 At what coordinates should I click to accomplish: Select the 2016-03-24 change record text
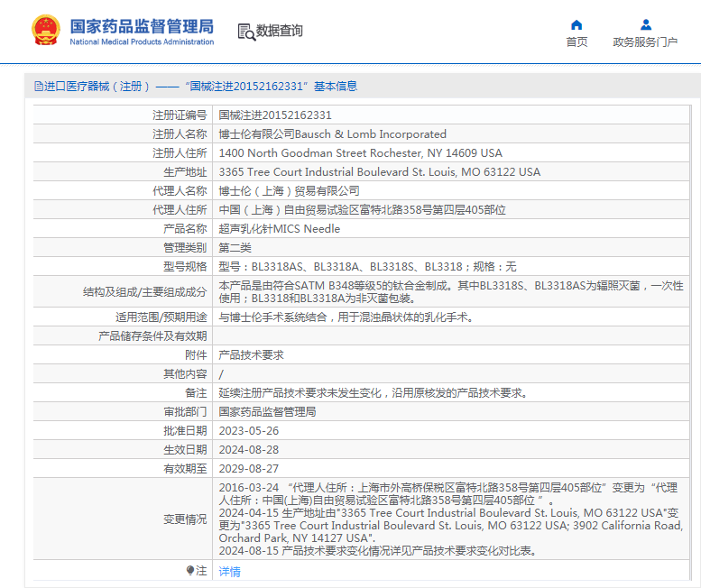448,493
